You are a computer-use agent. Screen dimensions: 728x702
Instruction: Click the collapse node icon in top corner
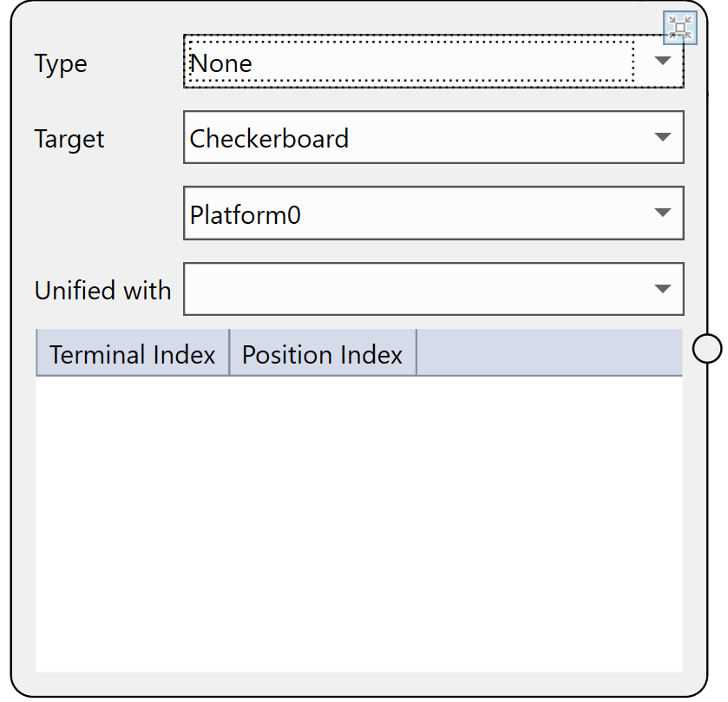point(681,28)
